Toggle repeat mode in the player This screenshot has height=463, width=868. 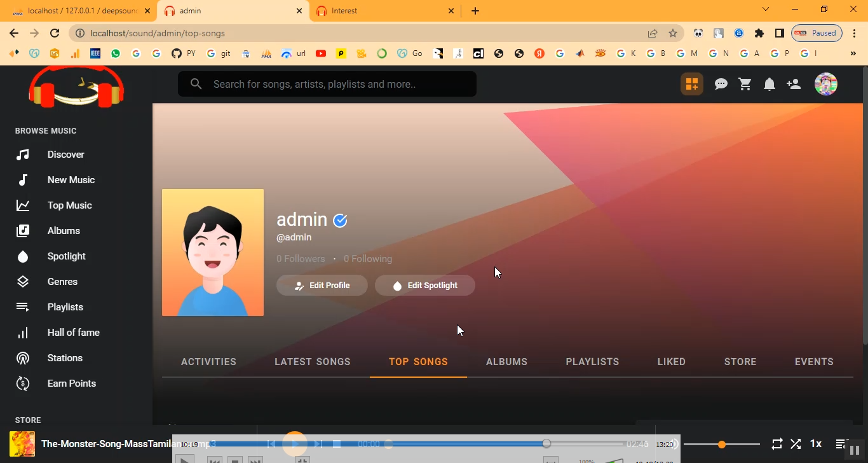tap(776, 444)
